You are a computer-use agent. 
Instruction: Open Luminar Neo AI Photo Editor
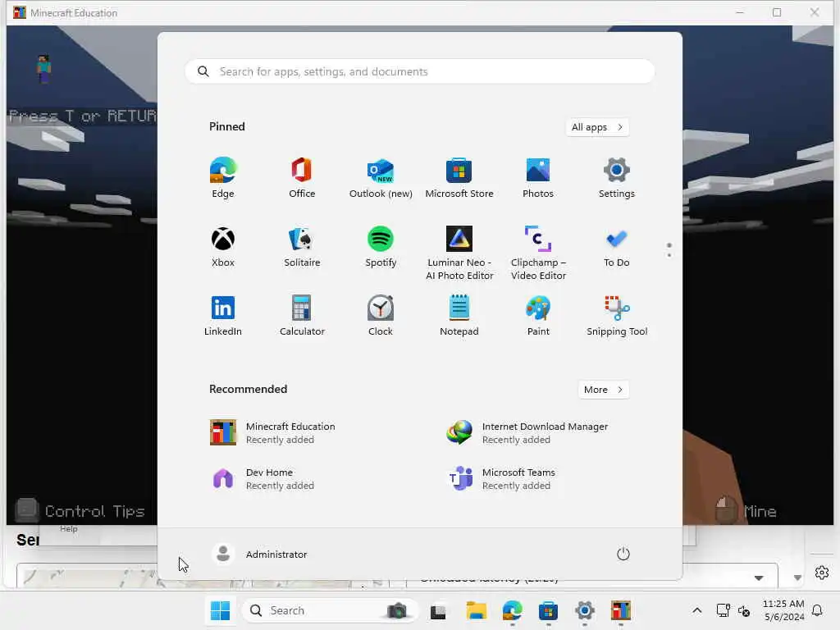click(x=459, y=253)
